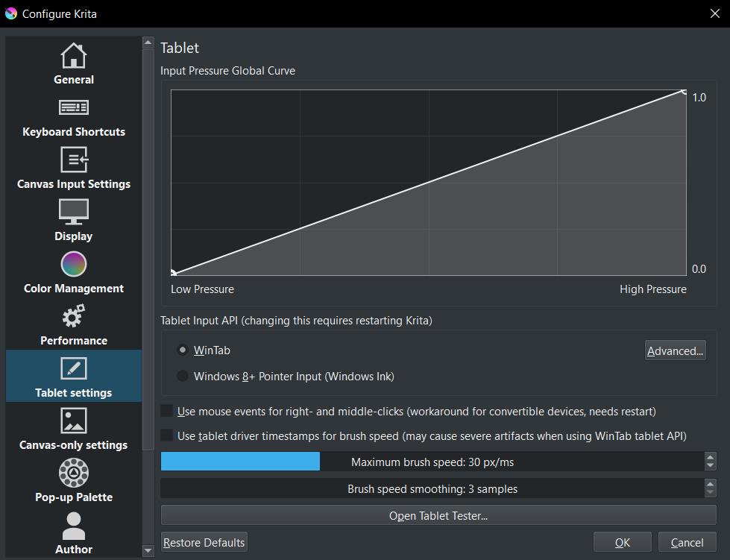
Task: Click the Tablet settings sidebar label
Action: 73,393
